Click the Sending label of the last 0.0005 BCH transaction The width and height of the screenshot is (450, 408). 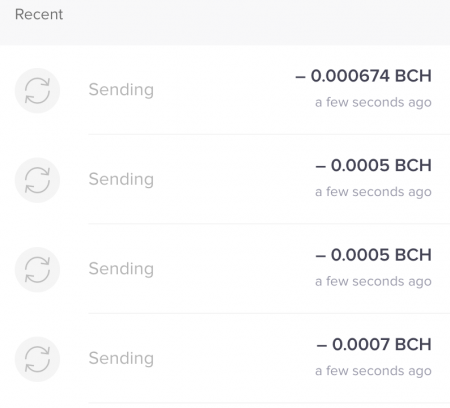(x=121, y=269)
